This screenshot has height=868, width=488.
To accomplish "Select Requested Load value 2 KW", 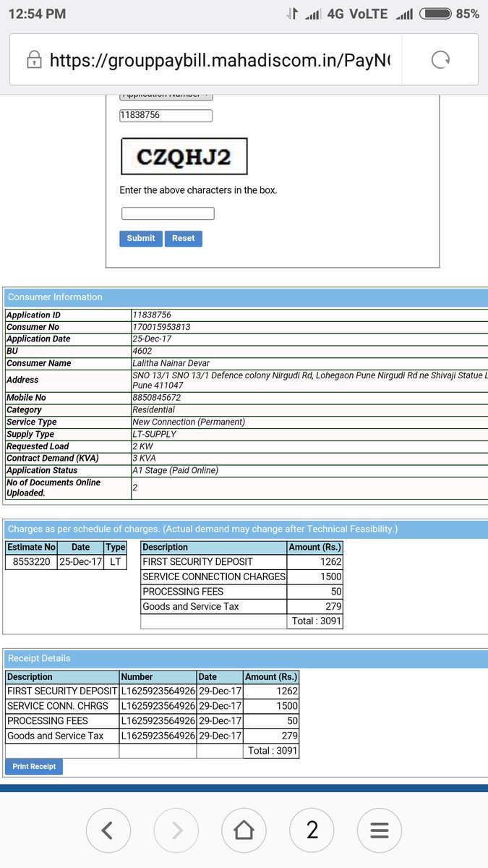I will tap(142, 446).
